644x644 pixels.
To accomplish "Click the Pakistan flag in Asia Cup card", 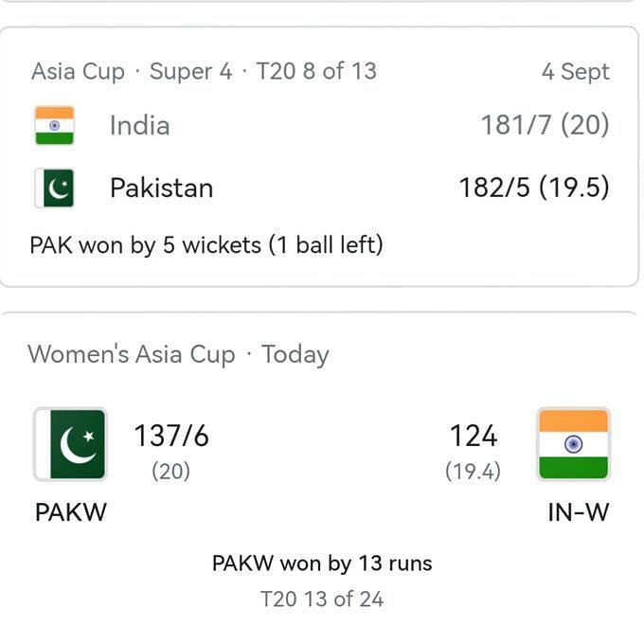I will [x=55, y=188].
